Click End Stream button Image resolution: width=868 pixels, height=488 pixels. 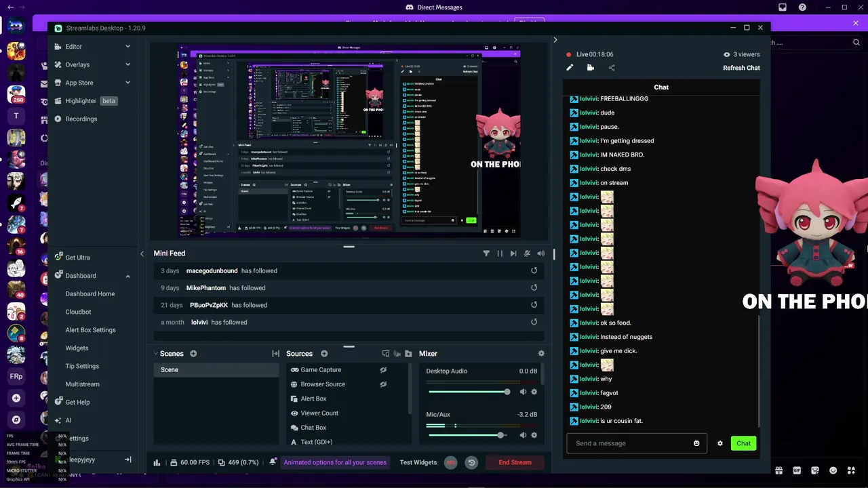pyautogui.click(x=515, y=462)
